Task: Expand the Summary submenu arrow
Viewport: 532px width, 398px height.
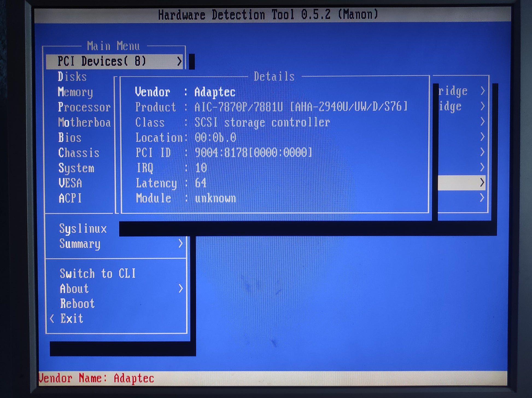Action: pos(180,243)
